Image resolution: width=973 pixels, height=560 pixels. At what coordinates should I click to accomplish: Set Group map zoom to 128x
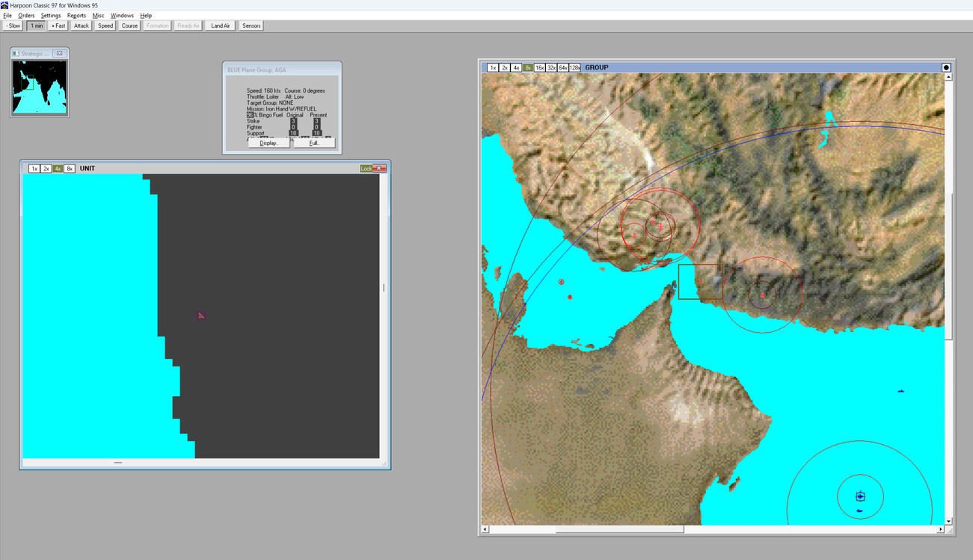point(574,67)
